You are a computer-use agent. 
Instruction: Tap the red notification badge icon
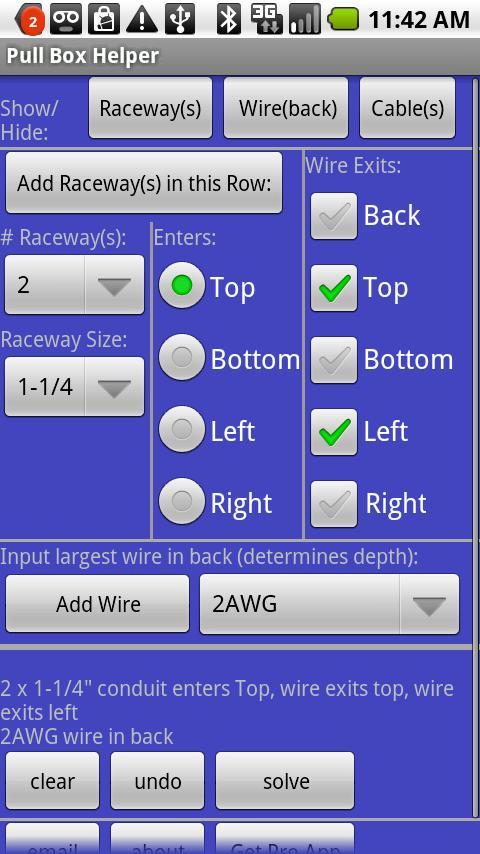click(x=30, y=20)
